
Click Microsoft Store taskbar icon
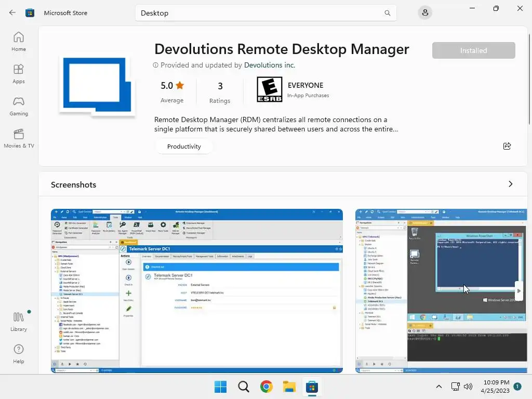[x=312, y=387]
